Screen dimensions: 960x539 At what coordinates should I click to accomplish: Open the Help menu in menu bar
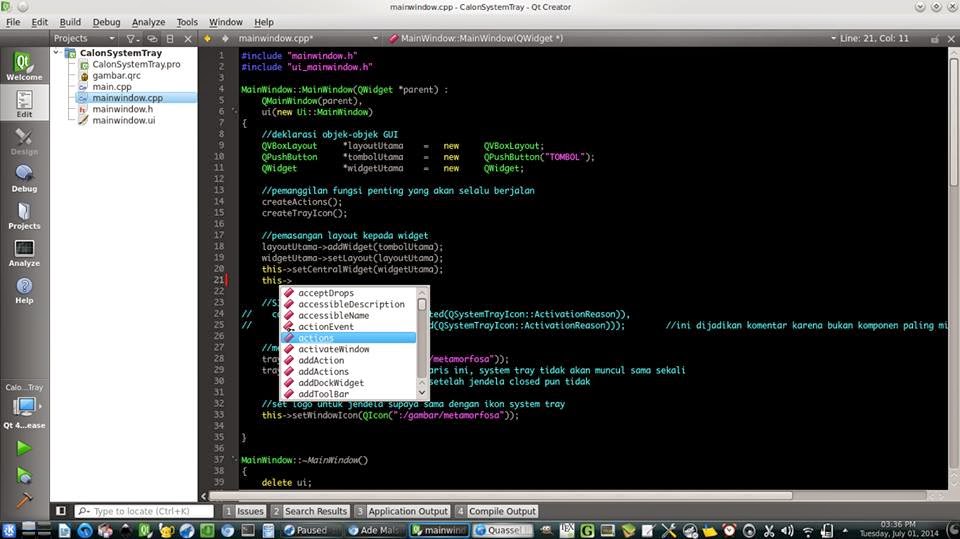click(263, 22)
